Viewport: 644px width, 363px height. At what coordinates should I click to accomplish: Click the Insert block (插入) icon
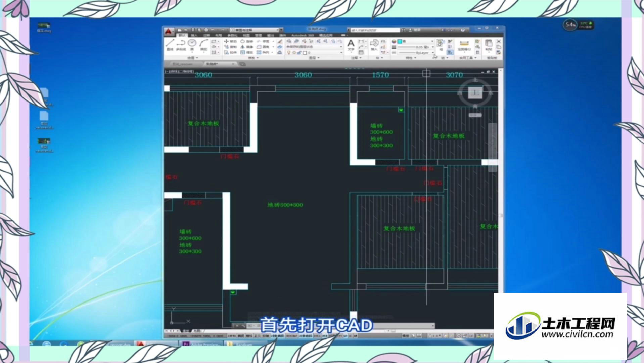click(x=374, y=45)
